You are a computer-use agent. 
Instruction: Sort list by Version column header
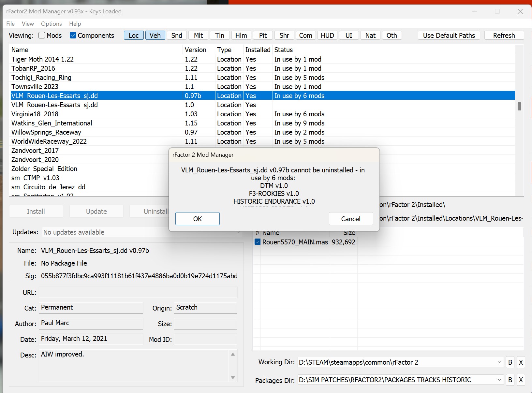[x=199, y=50]
